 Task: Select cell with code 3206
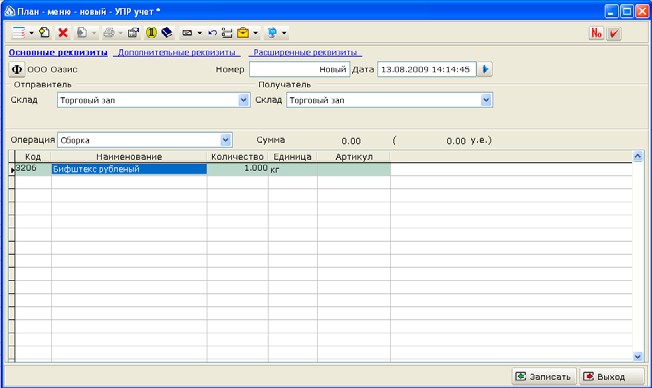tap(33, 169)
